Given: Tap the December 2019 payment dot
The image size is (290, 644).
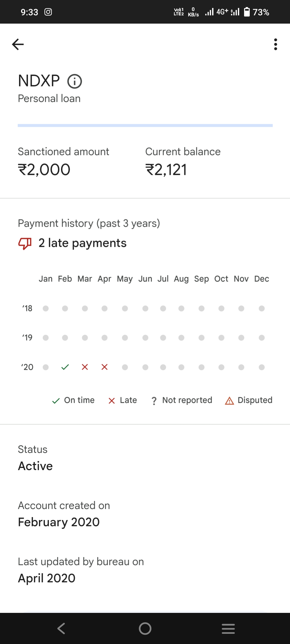Looking at the screenshot, I should click(x=262, y=338).
